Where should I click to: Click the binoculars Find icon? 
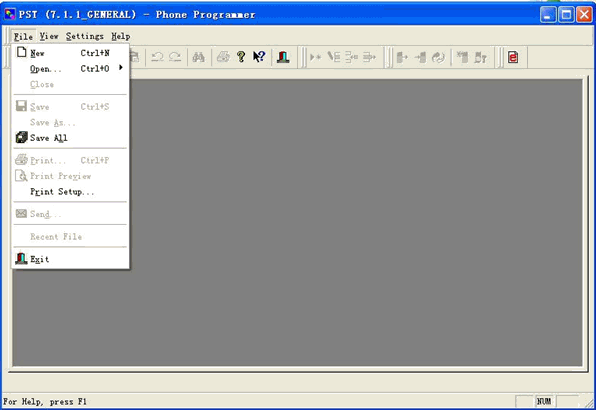click(x=198, y=57)
